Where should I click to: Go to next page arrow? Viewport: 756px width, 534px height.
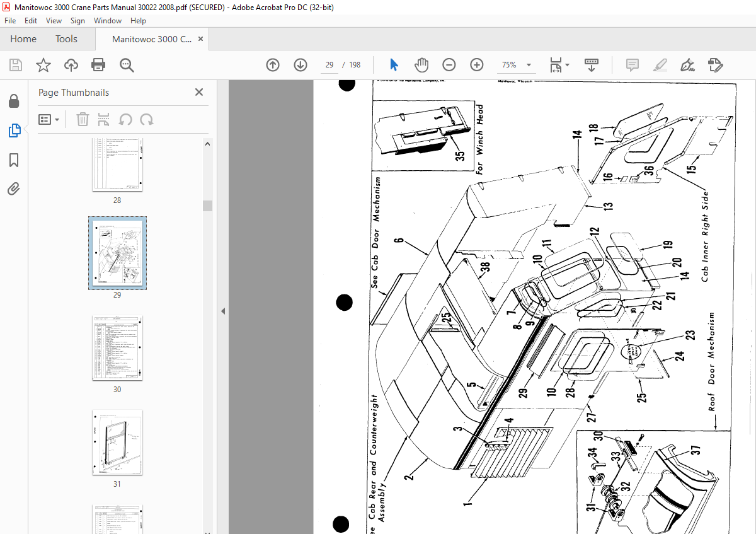click(301, 65)
